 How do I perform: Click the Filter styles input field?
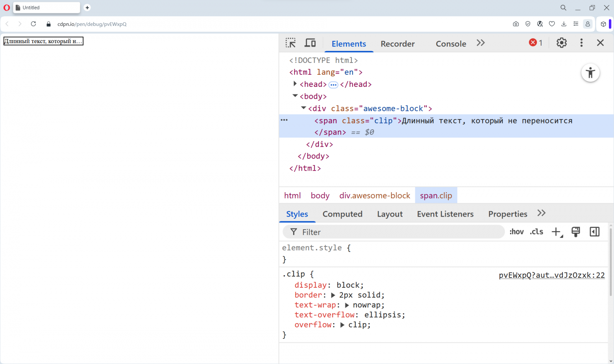click(394, 232)
